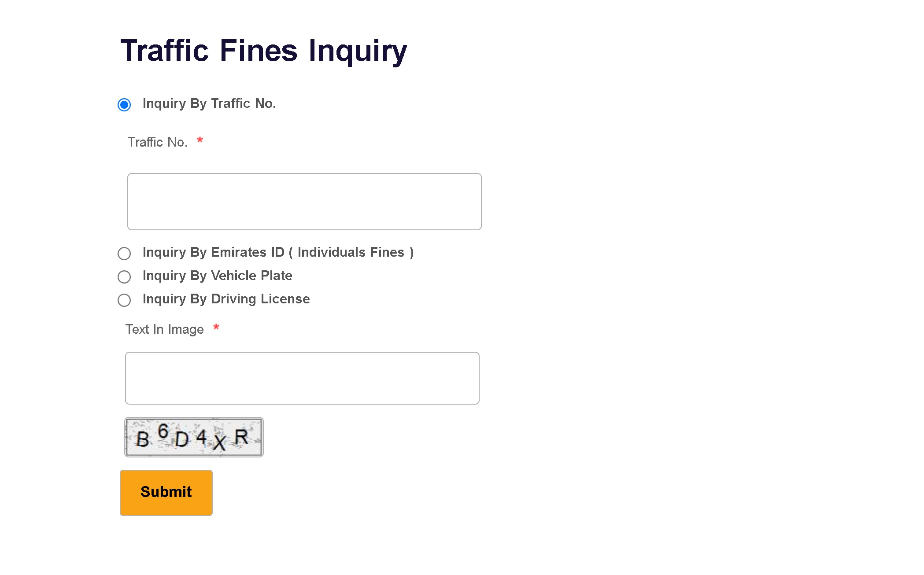Click the red asterisk beside Text In Image
924x575 pixels.
tap(216, 328)
